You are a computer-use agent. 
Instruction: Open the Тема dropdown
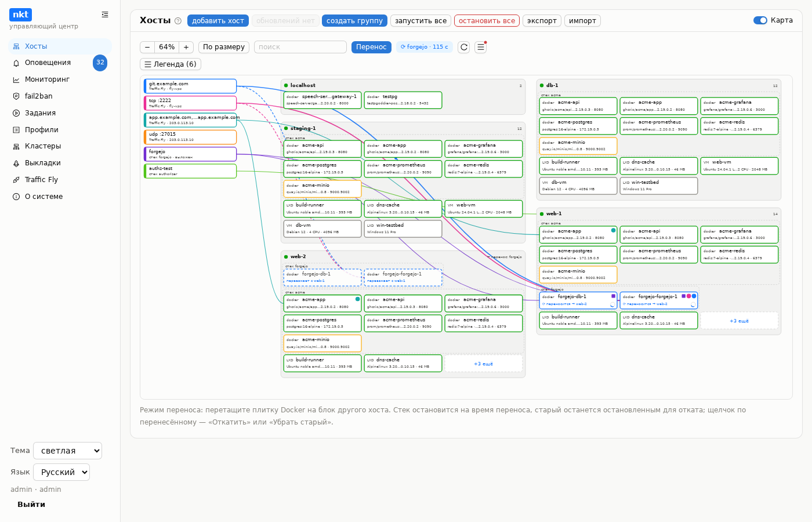point(68,451)
